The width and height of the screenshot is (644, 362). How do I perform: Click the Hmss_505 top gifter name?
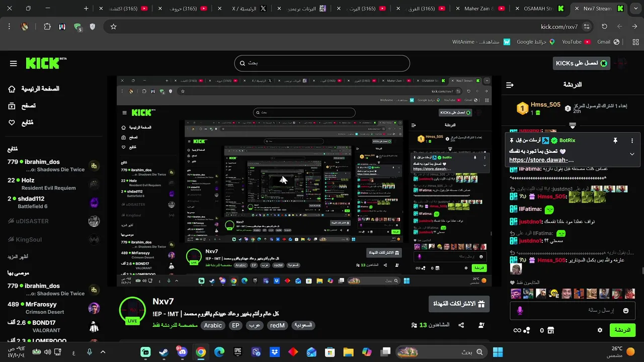(x=545, y=105)
